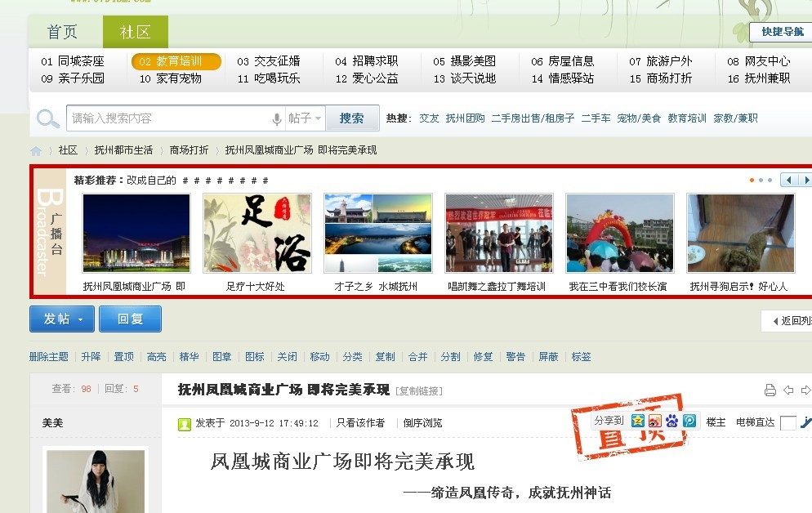Click the 回复 reply button
Screen dimensions: 812x513
[130, 319]
